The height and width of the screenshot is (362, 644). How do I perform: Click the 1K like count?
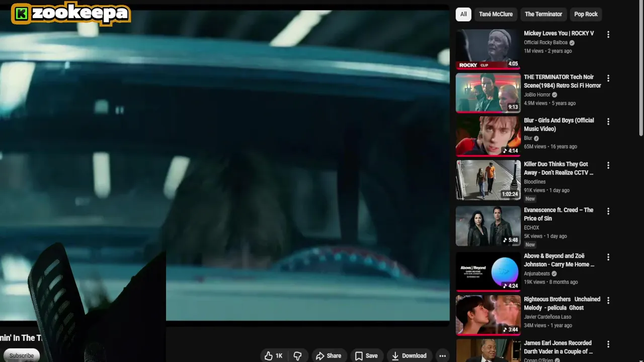[x=279, y=355]
